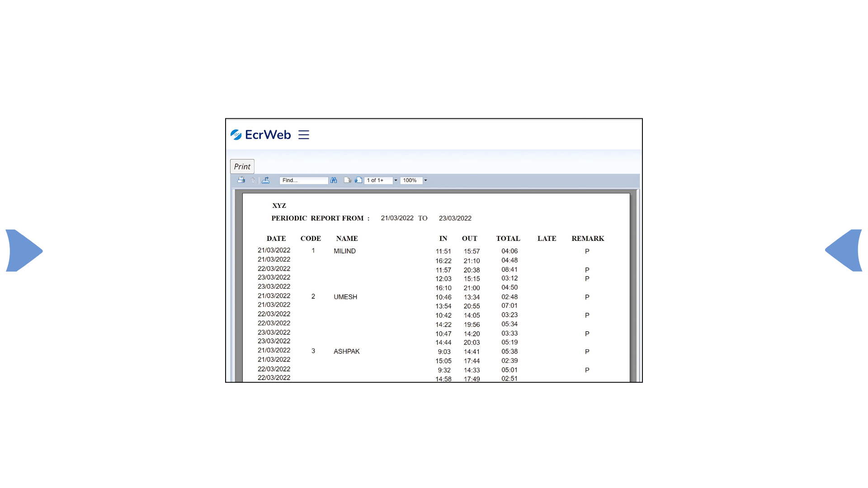Viewport: 868px width, 488px height.
Task: Click the 'XYZ' company name
Action: pos(279,206)
